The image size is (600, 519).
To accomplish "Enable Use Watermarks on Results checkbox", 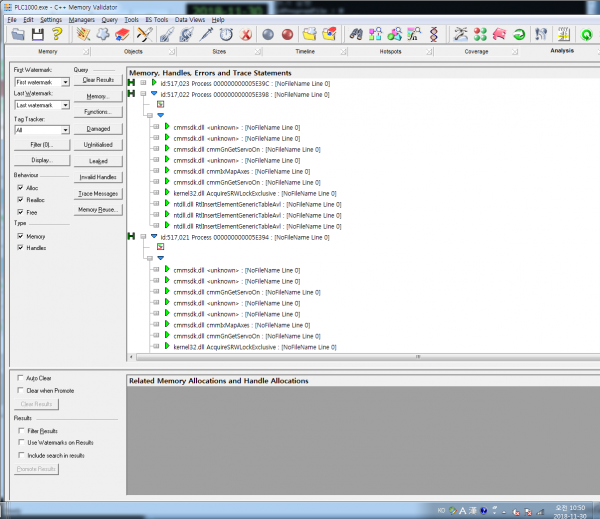I will point(21,442).
